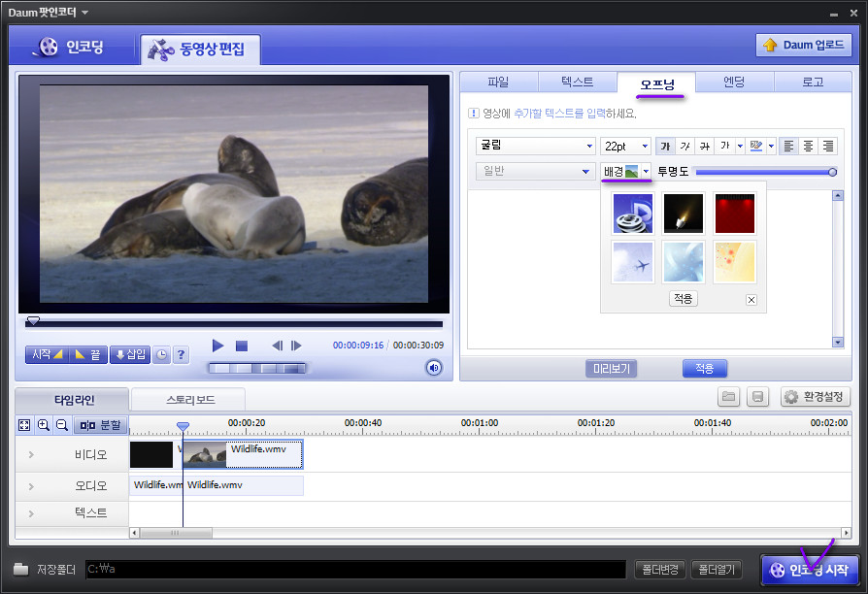Stop video playback
The width and height of the screenshot is (868, 594).
242,346
